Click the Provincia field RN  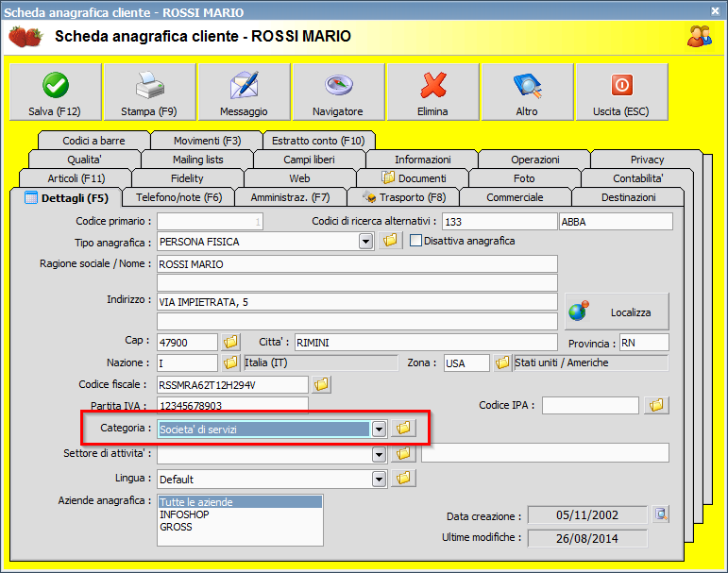[644, 343]
